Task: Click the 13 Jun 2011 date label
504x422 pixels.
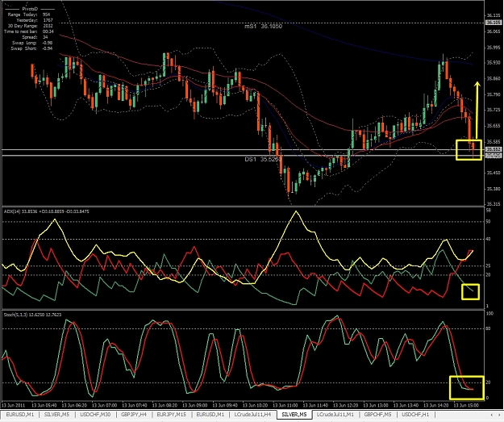Action: pos(13,405)
